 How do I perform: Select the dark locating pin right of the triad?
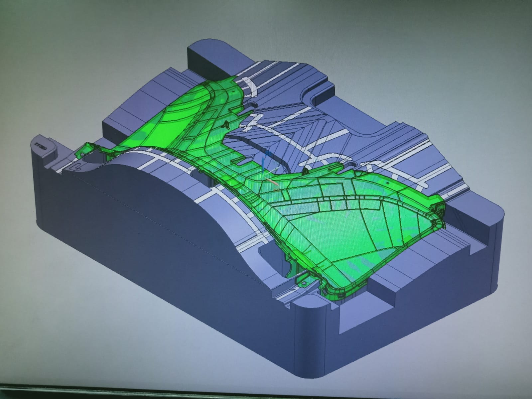[305, 171]
